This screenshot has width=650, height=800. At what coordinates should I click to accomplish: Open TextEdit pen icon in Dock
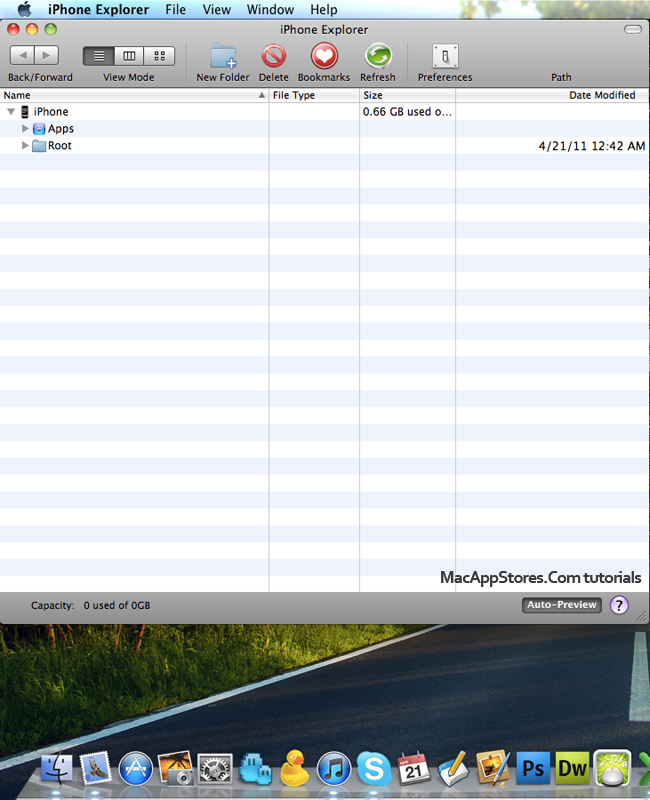click(454, 768)
